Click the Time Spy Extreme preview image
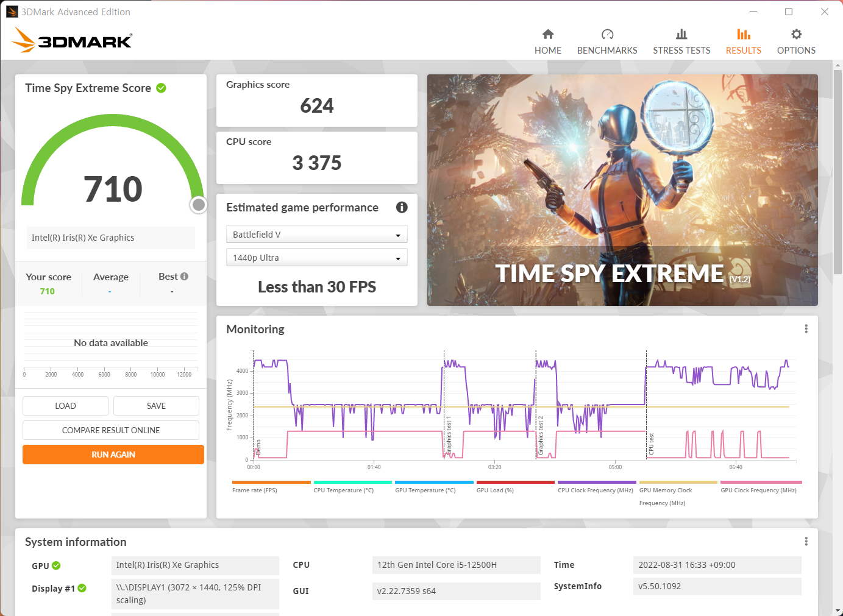 [x=622, y=190]
